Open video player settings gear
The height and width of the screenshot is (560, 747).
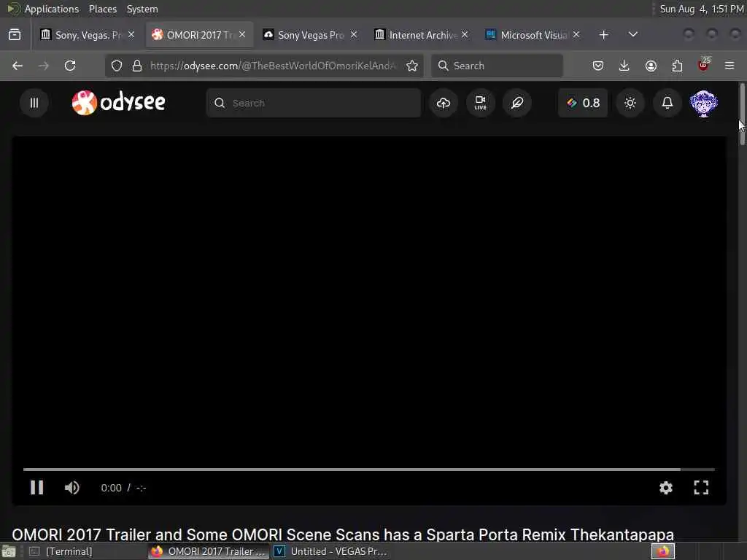665,488
